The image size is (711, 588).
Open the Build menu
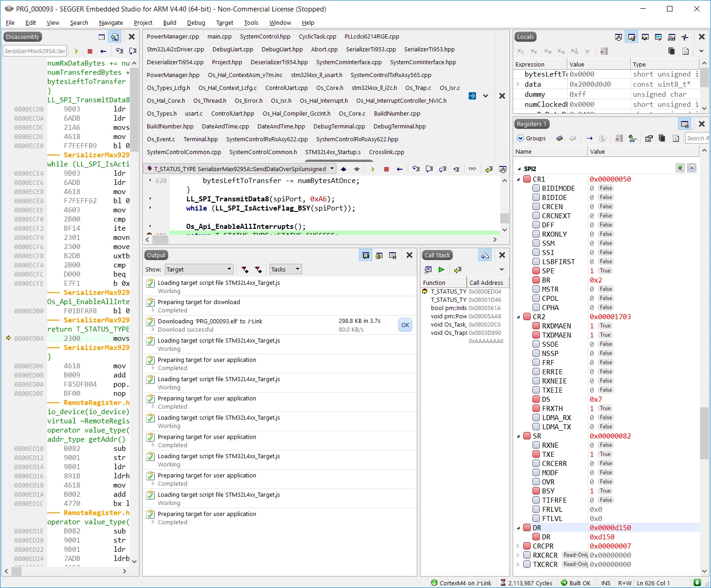click(170, 22)
